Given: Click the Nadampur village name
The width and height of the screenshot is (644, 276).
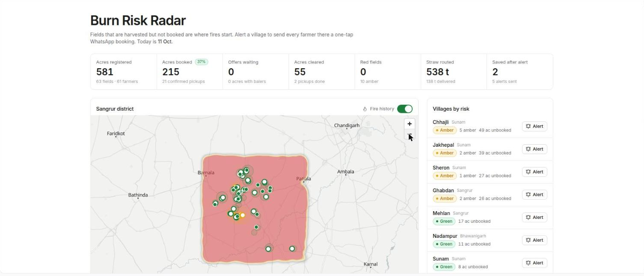Looking at the screenshot, I should coord(445,236).
